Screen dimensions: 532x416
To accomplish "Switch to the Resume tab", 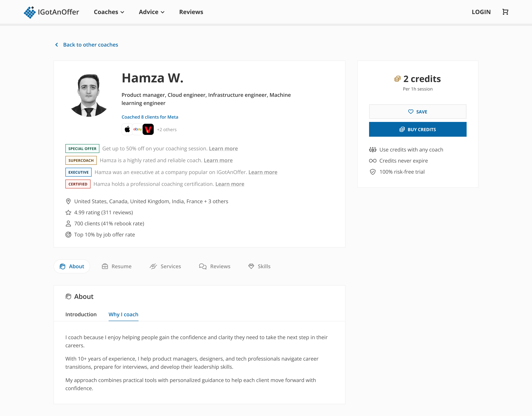I will point(117,266).
